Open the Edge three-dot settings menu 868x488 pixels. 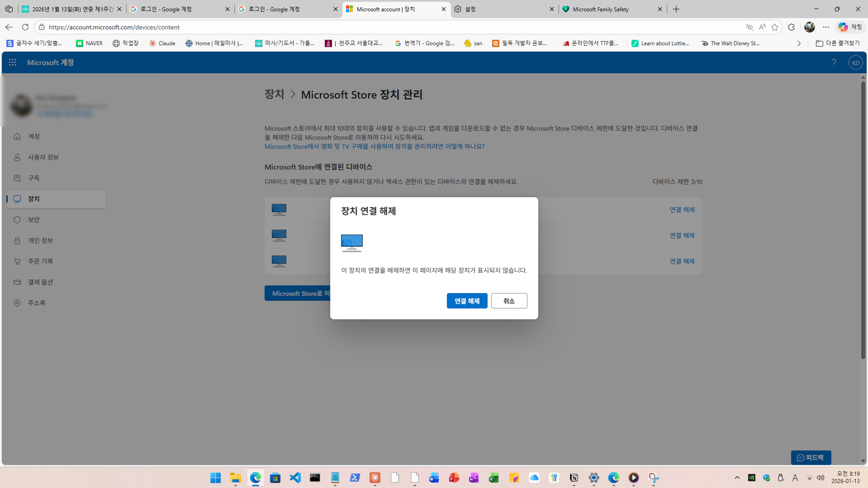coord(826,27)
